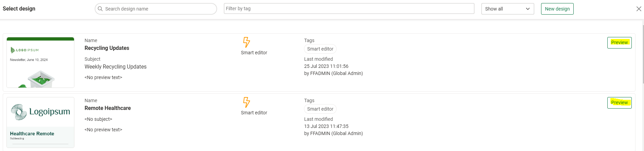This screenshot has height=151, width=644.
Task: Click Smart editor lightning icon for Recycling Updates
Action: 247,42
